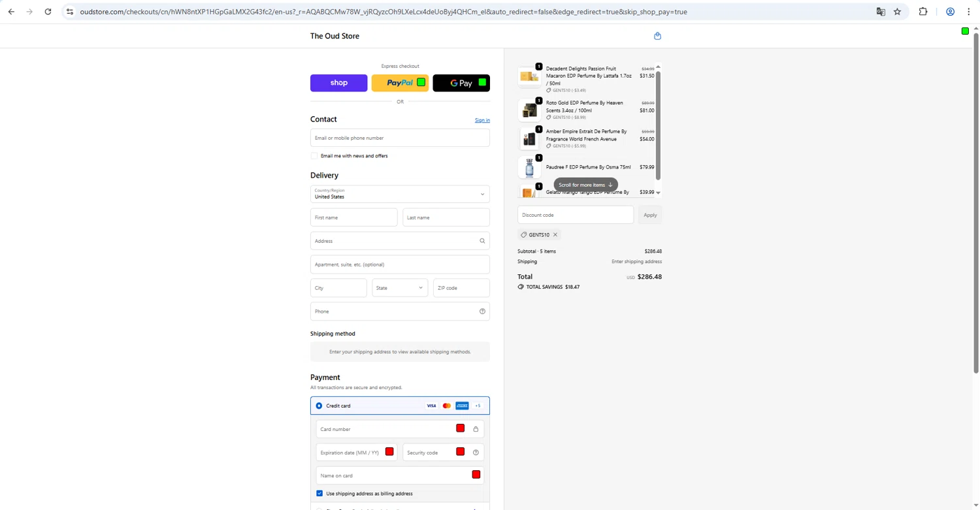
Task: Click the $286.48 total amount
Action: pyautogui.click(x=649, y=277)
